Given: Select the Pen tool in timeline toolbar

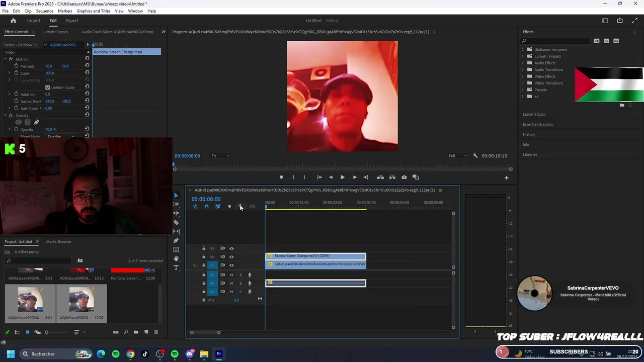Looking at the screenshot, I should pyautogui.click(x=176, y=240).
